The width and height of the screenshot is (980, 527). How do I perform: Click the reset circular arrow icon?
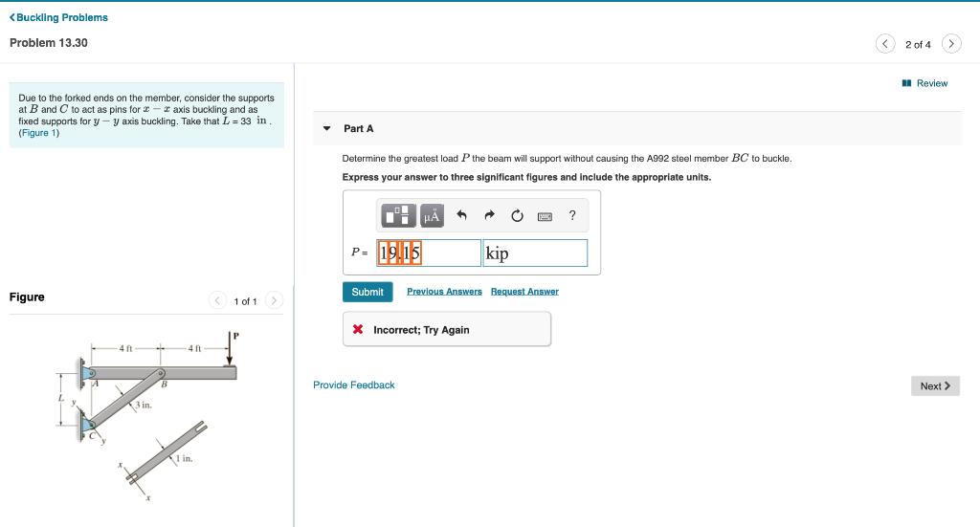[517, 216]
